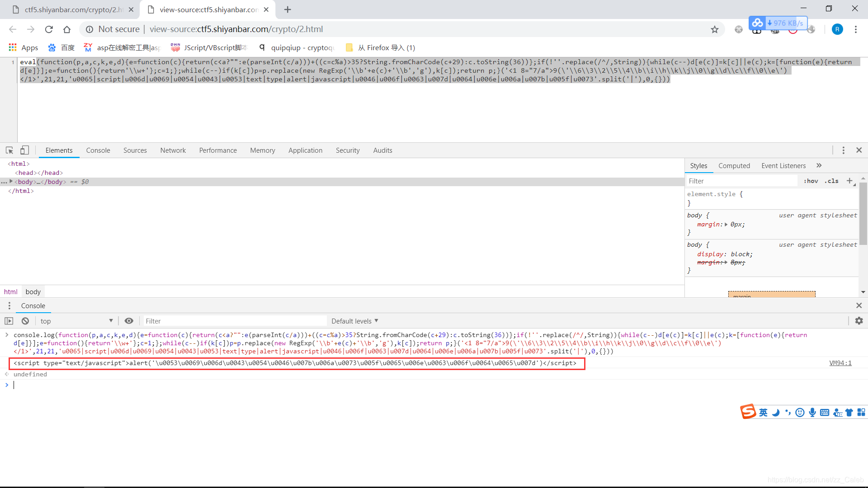Bookmark this page with star icon

[714, 29]
